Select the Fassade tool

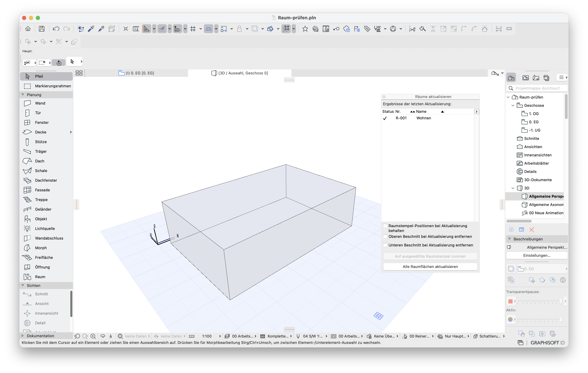click(46, 190)
